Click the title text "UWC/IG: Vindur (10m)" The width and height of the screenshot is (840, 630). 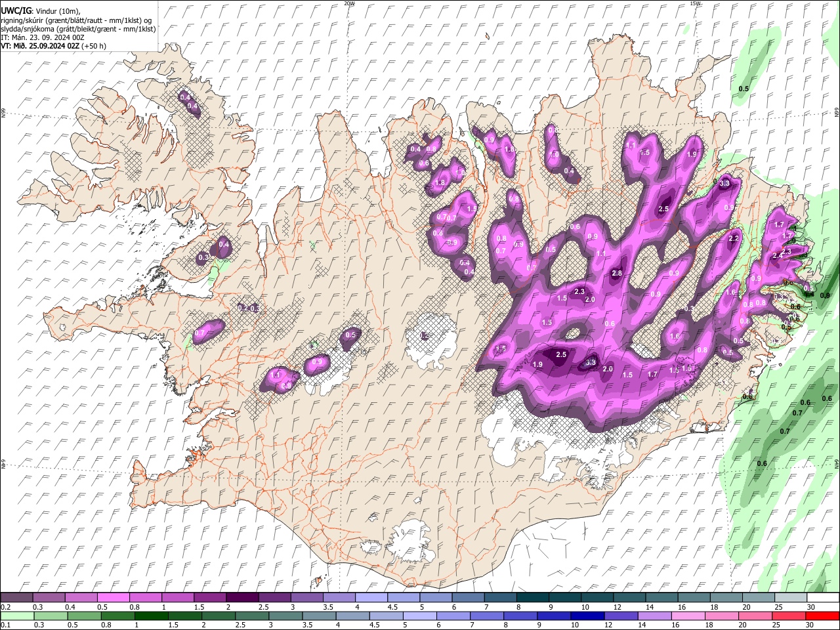[x=41, y=10]
